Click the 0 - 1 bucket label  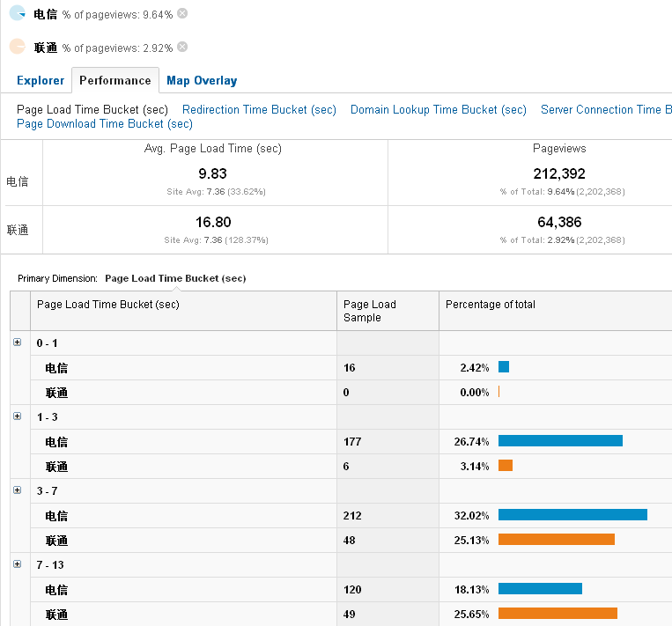tap(47, 343)
